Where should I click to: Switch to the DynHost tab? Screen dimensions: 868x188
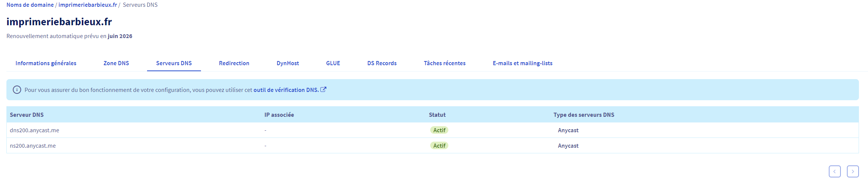287,63
